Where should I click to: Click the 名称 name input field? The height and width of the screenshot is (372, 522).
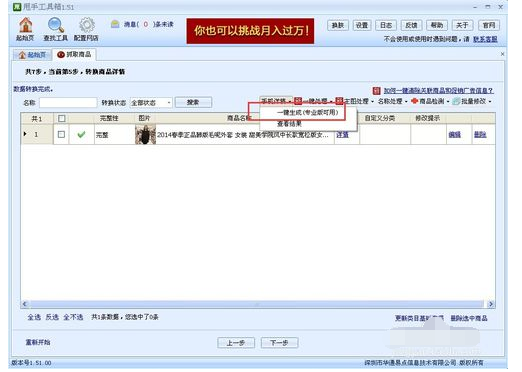tap(68, 103)
